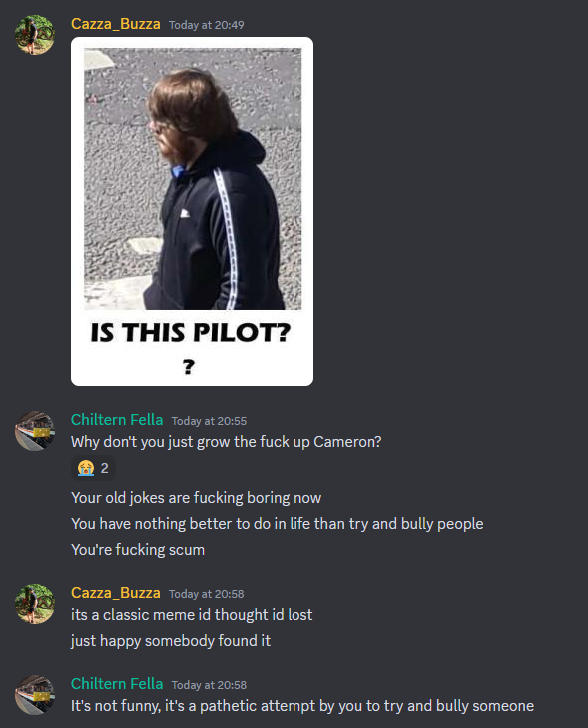
Task: Click Chiltern Fella's avatar at 20:58
Action: coord(35,695)
